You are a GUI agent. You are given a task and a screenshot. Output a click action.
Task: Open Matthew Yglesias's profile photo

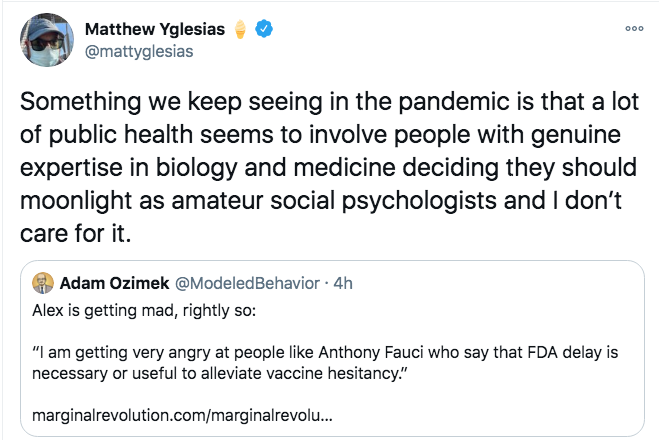(47, 40)
